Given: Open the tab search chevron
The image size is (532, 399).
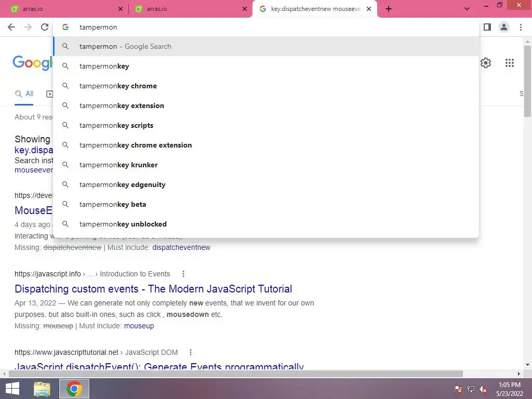Looking at the screenshot, I should coord(467,9).
